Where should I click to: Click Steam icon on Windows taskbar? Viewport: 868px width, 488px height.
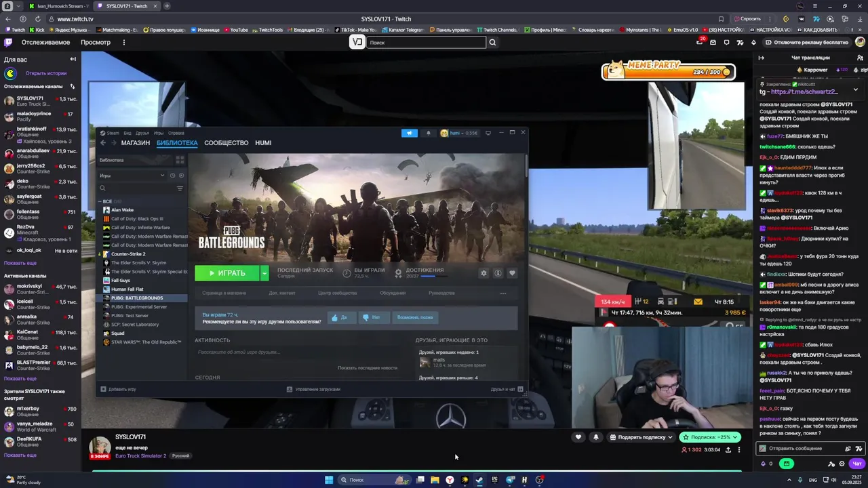tap(479, 480)
